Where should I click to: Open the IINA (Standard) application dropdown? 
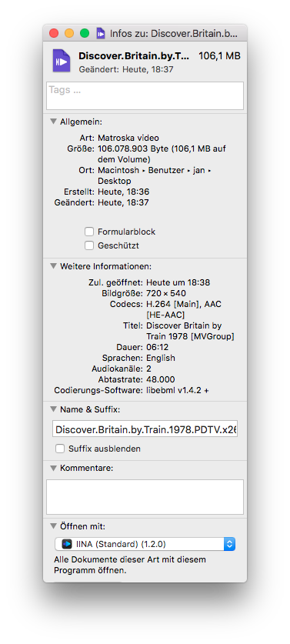(x=145, y=544)
